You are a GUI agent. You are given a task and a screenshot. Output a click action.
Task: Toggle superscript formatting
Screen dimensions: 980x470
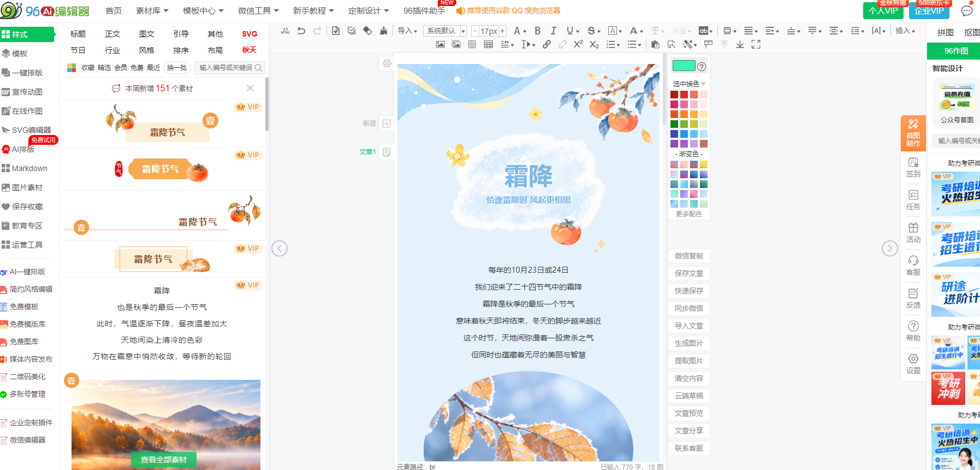click(x=578, y=45)
